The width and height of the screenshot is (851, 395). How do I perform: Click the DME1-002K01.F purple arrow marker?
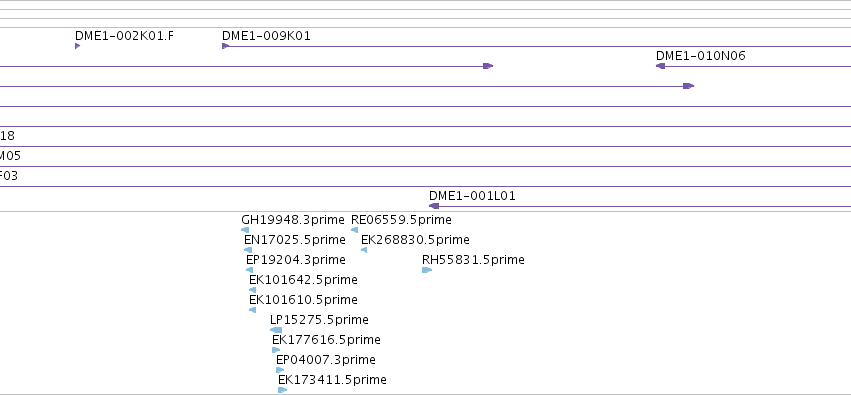pyautogui.click(x=78, y=46)
